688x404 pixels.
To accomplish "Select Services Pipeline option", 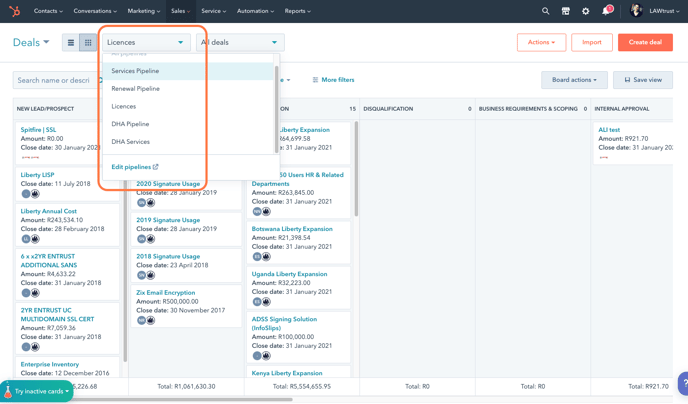I will [188, 71].
